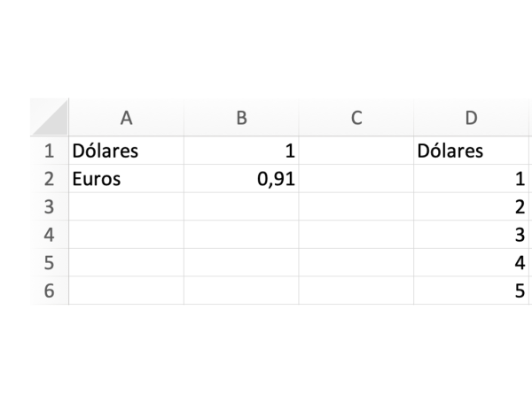
Task: Select row 3 header
Action: [49, 207]
